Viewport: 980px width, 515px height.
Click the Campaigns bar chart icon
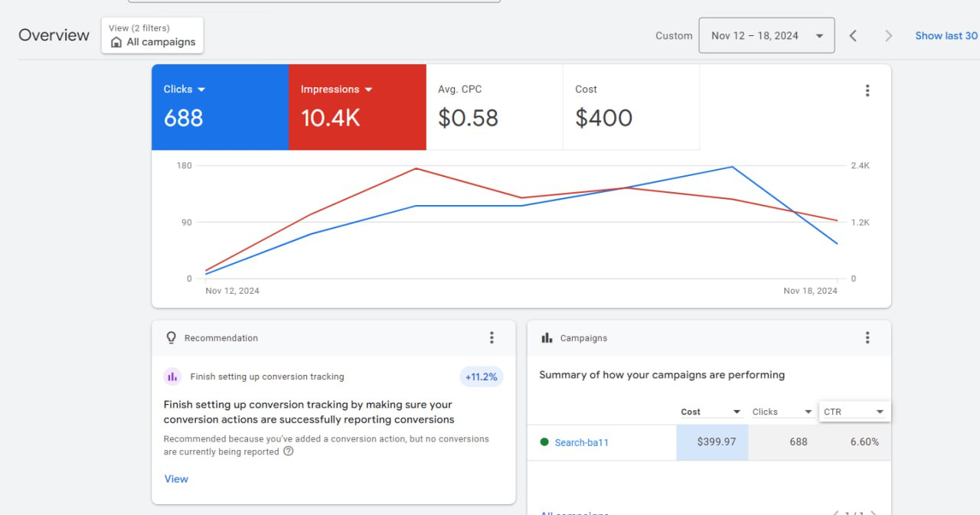(547, 337)
